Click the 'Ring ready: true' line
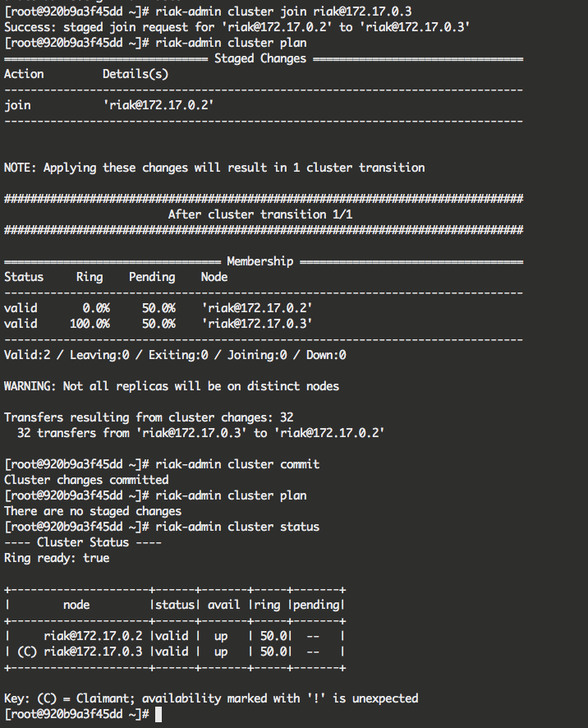Image resolution: width=588 pixels, height=728 pixels. (57, 558)
